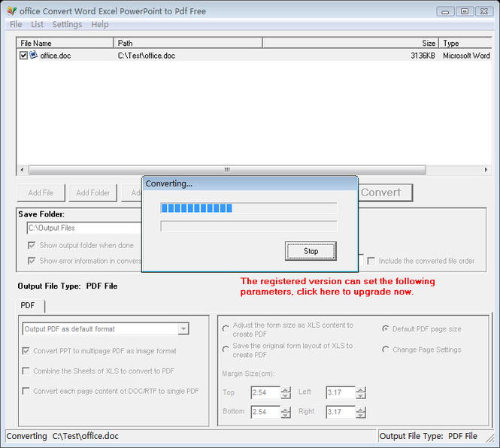Image resolution: width=500 pixels, height=448 pixels.
Task: Click the Converting... dialog title bar
Action: click(x=250, y=183)
